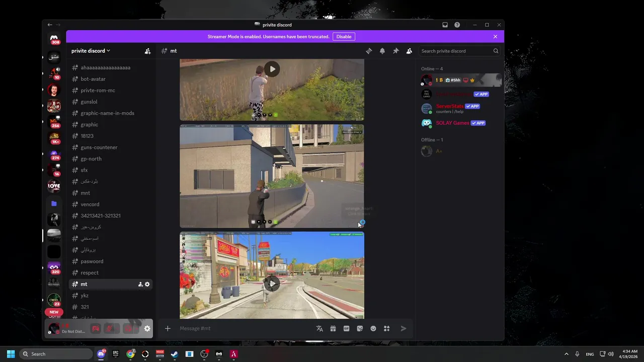Open ServerStats member profile
The width and height of the screenshot is (644, 362).
(x=460, y=109)
